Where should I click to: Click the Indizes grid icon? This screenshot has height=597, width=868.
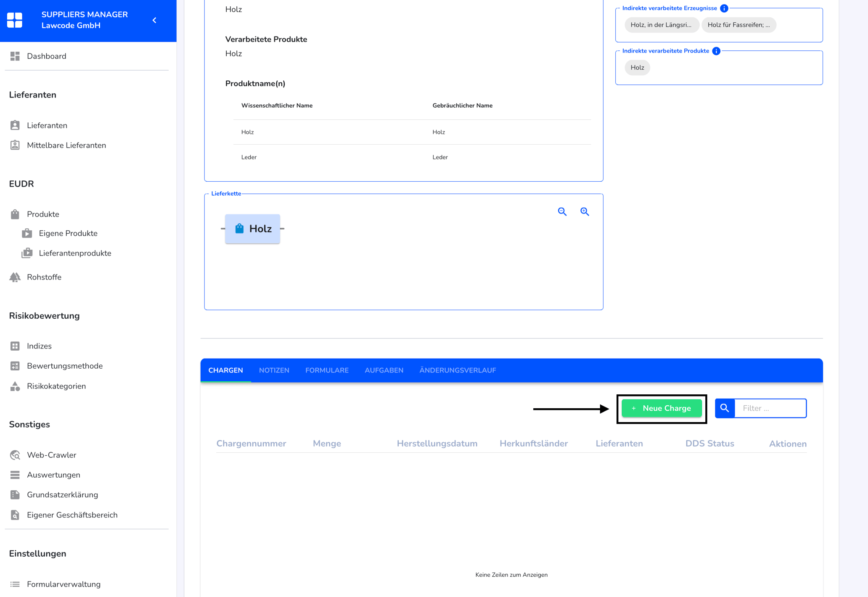pyautogui.click(x=15, y=346)
